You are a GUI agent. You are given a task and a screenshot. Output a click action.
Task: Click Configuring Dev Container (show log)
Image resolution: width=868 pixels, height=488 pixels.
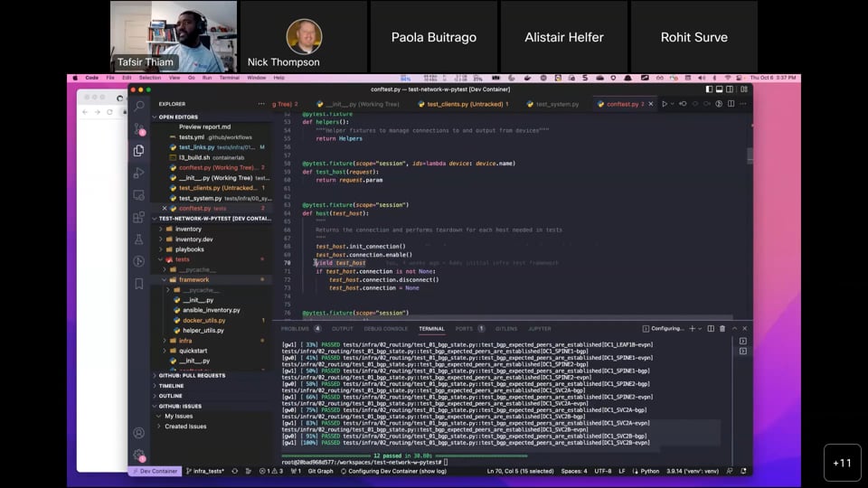tap(393, 472)
